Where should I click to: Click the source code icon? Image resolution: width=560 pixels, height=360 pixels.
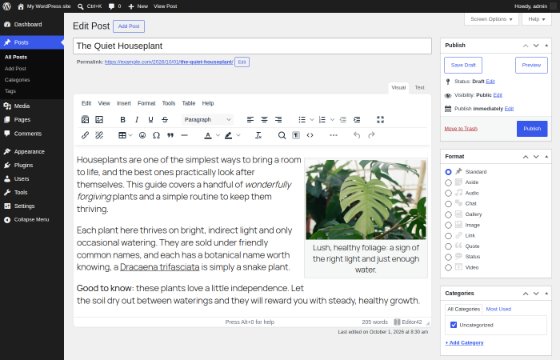310,135
